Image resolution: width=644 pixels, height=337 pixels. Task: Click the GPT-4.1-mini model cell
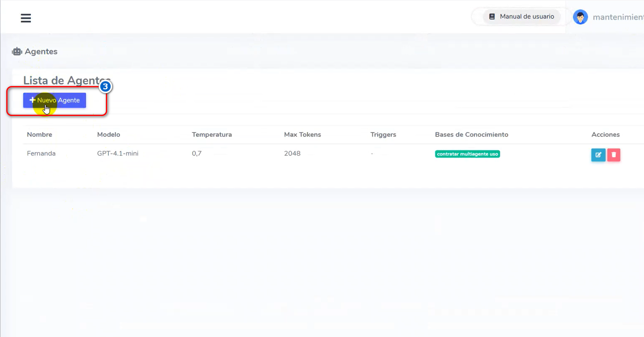click(x=118, y=153)
